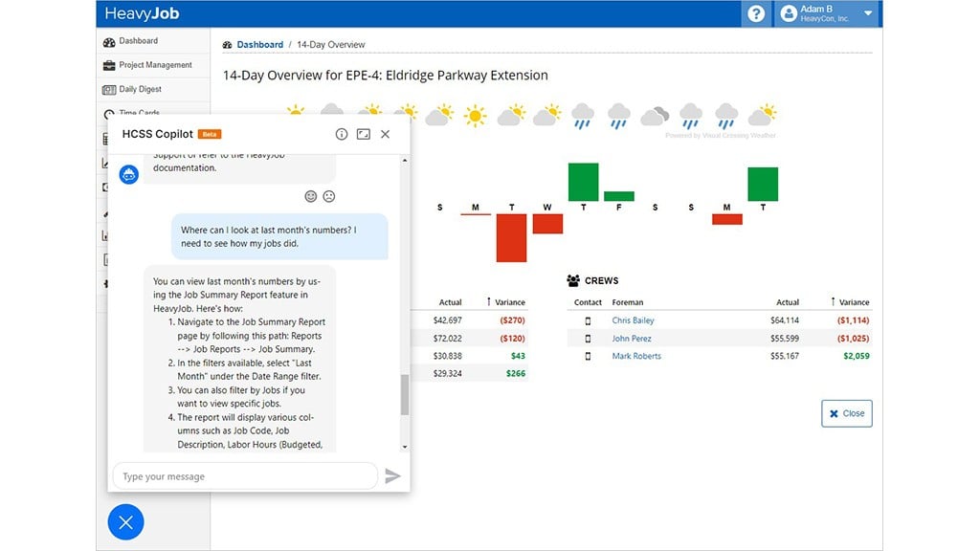980x551 pixels.
Task: Click the CREWS group icon
Action: [573, 280]
